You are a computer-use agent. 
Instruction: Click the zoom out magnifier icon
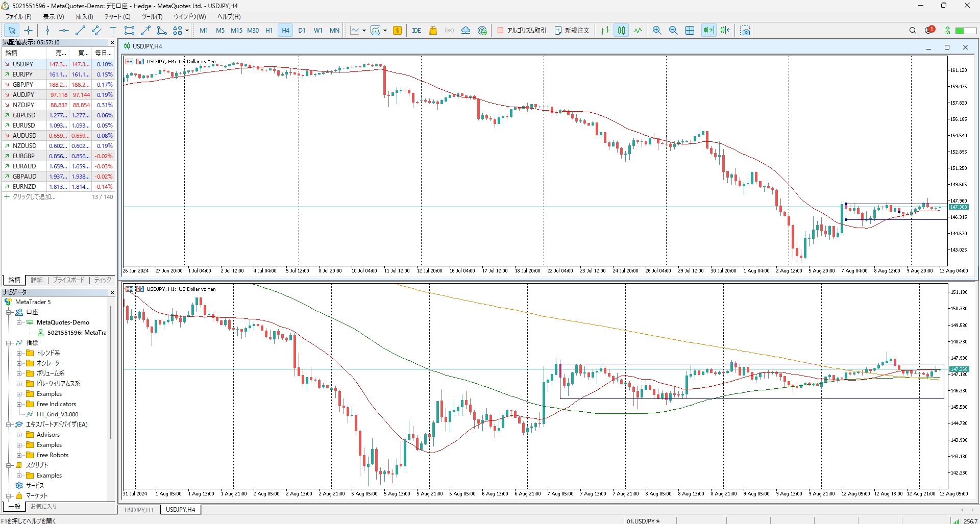click(673, 31)
